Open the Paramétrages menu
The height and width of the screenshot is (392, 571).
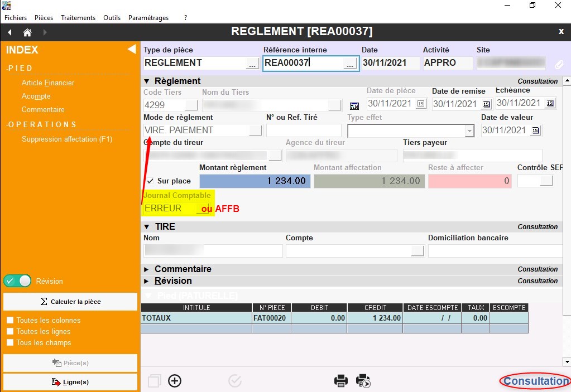[x=148, y=18]
